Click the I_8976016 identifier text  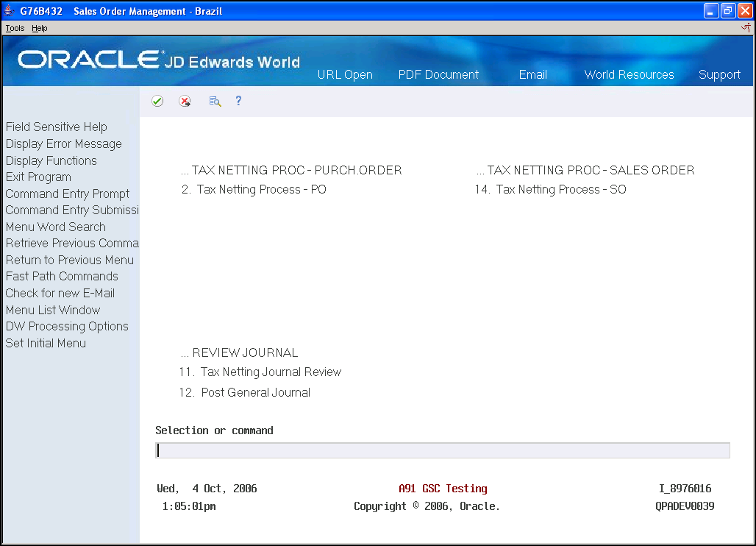(x=685, y=489)
